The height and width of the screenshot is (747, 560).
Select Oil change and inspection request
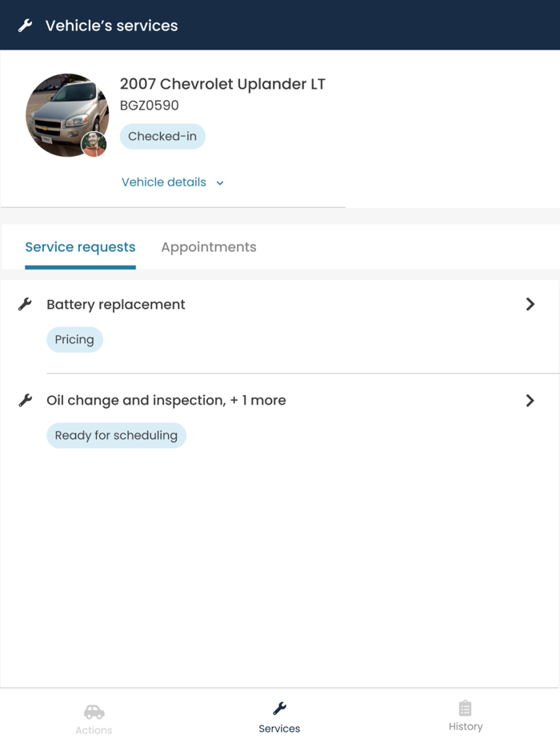166,401
